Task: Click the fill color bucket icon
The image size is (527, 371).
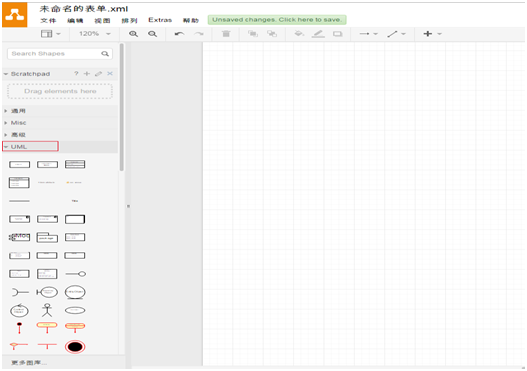Action: [x=299, y=34]
